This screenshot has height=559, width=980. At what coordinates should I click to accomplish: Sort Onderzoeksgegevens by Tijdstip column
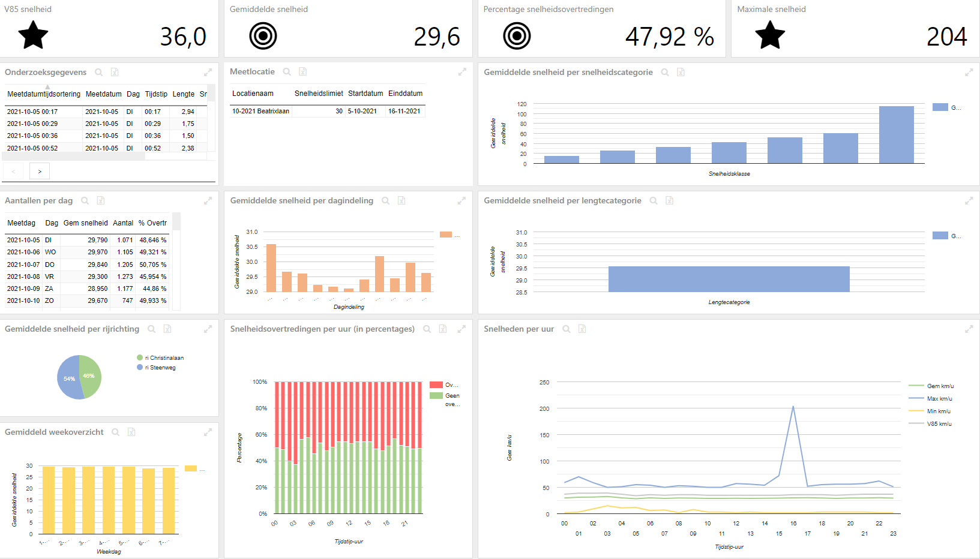[x=156, y=94]
